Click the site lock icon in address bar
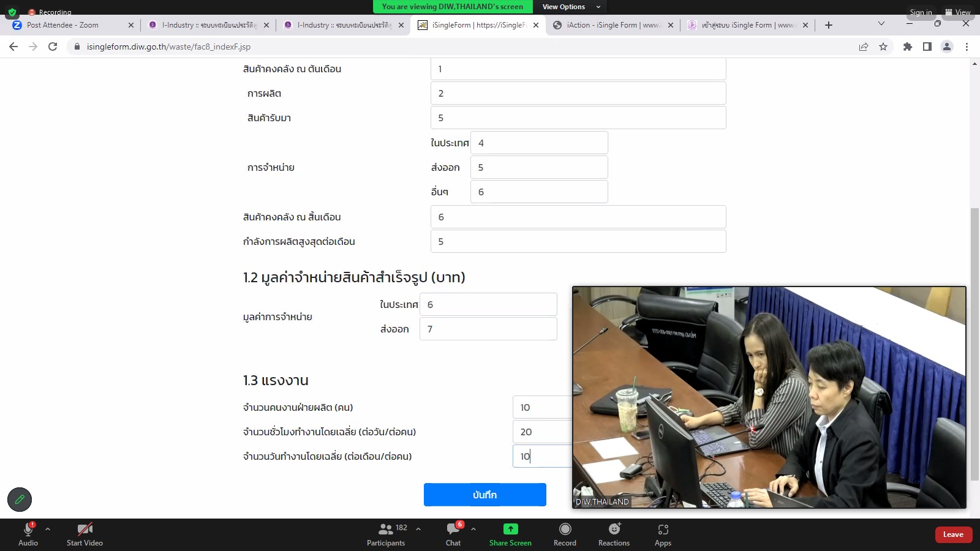 [x=77, y=47]
